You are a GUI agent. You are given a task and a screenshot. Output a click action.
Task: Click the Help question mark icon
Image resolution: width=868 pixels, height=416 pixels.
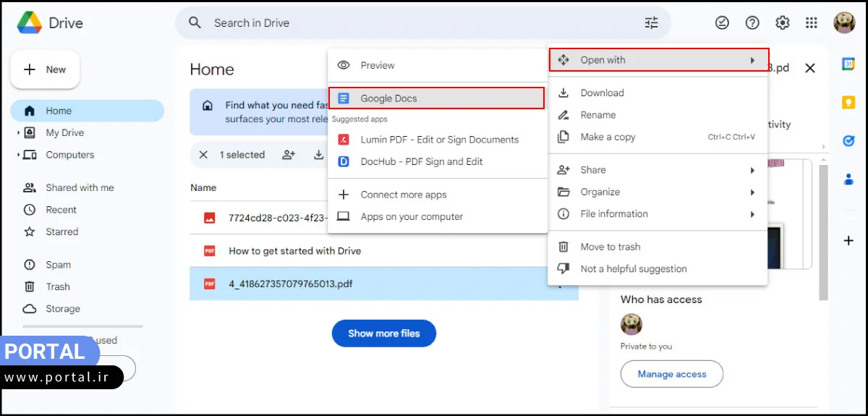coord(752,23)
